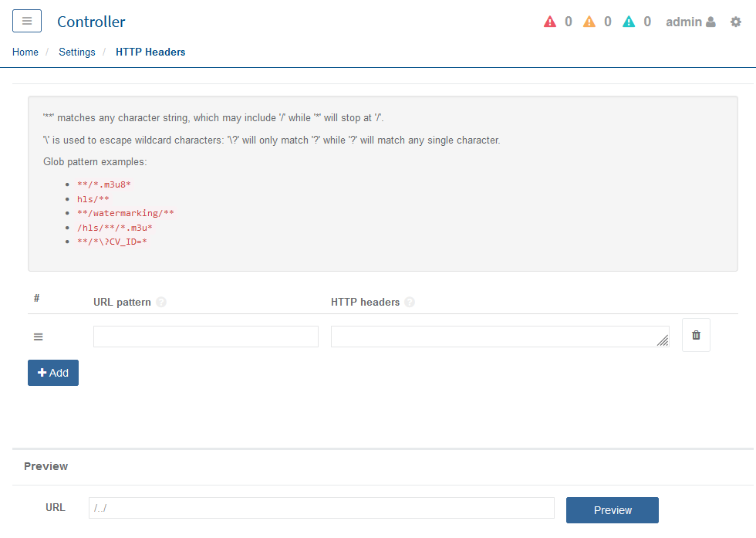Screen dimensions: 756x538
Task: Click inside the HTTP headers textarea
Action: [x=494, y=337]
